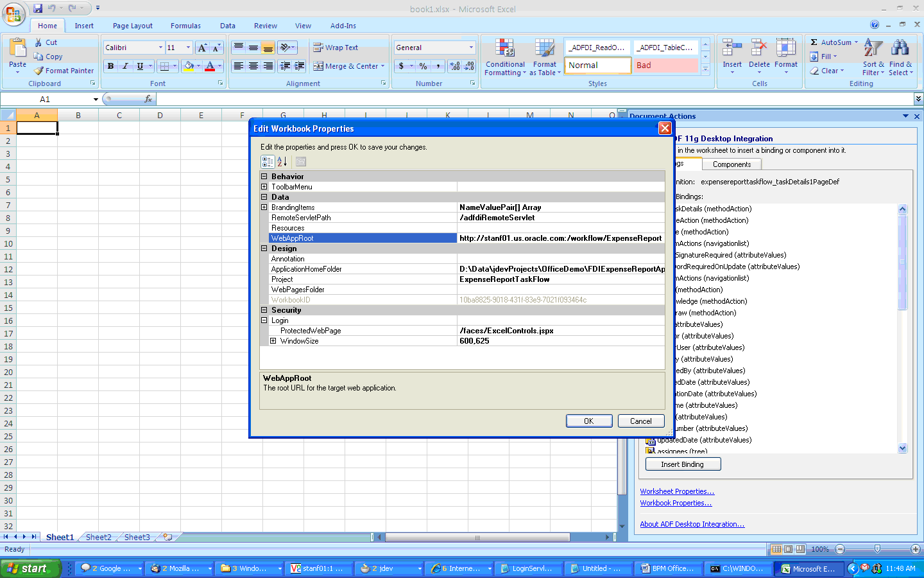Switch to the BPM Office taskbar item
Image resolution: width=924 pixels, height=578 pixels.
(668, 568)
